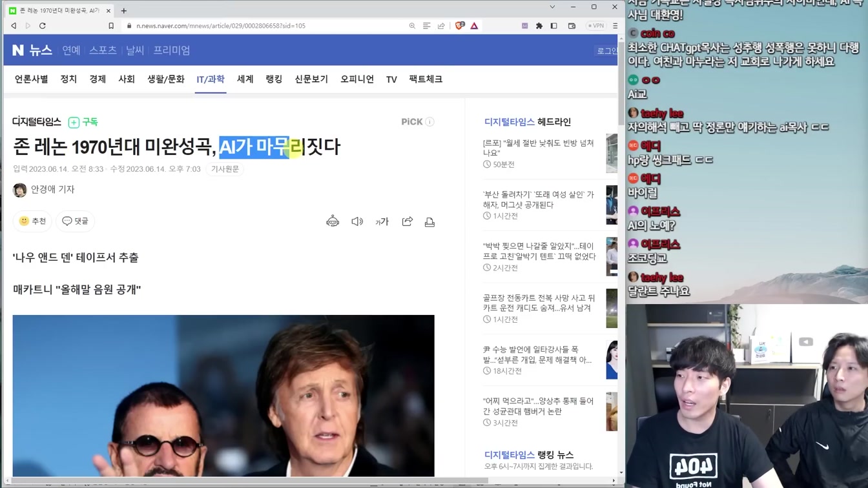Click the article headline text
Viewport: 868px width, 488px height.
pos(176,147)
